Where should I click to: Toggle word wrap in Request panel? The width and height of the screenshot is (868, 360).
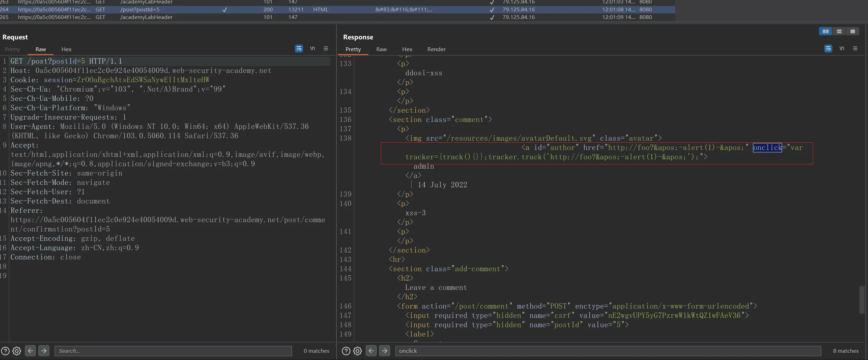pos(299,49)
